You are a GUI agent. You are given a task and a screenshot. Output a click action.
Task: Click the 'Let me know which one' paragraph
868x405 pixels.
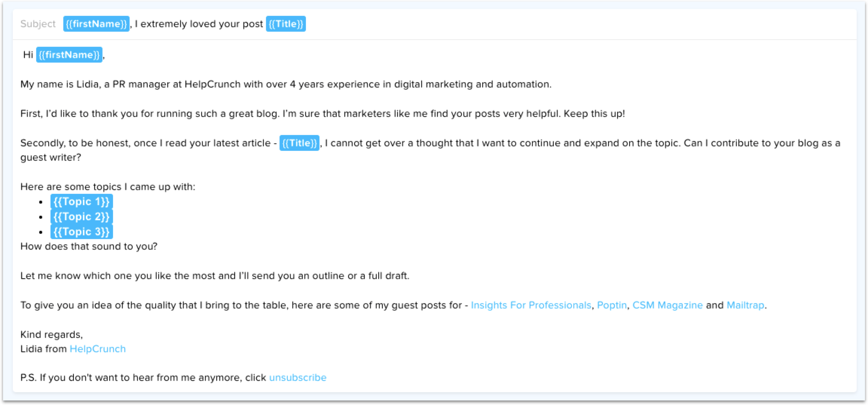(x=215, y=276)
